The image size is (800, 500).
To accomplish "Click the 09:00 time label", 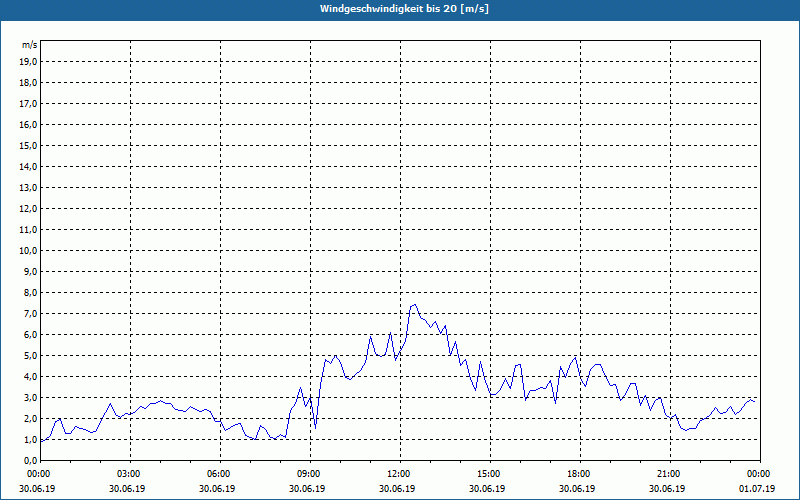I will pos(309,473).
